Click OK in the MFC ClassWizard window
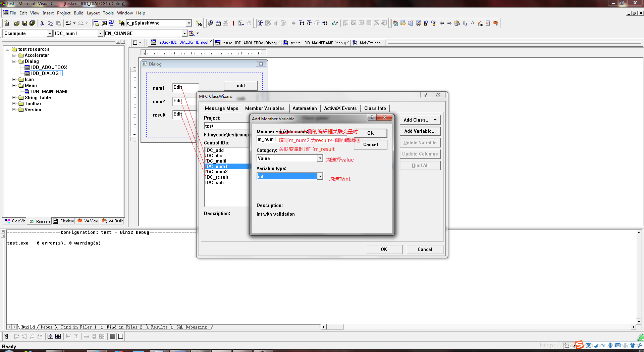The width and height of the screenshot is (644, 352). point(384,249)
